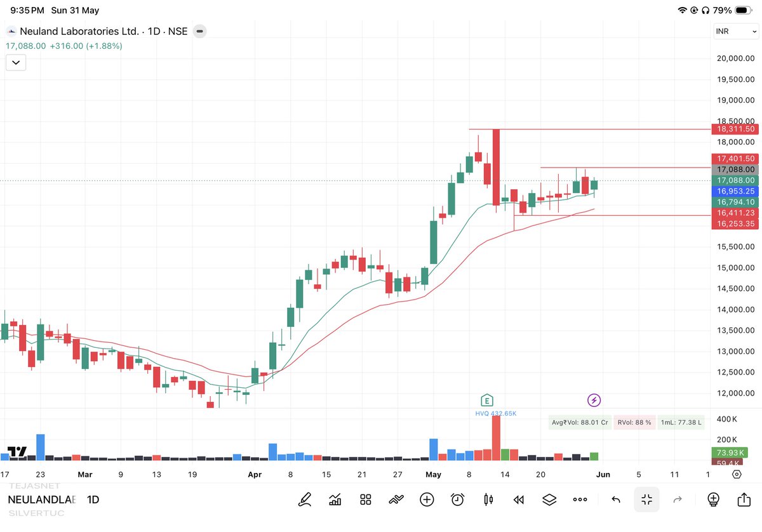Screen dimensions: 762x532
Task: Tap the purple lightning bolt marker
Action: (x=594, y=400)
